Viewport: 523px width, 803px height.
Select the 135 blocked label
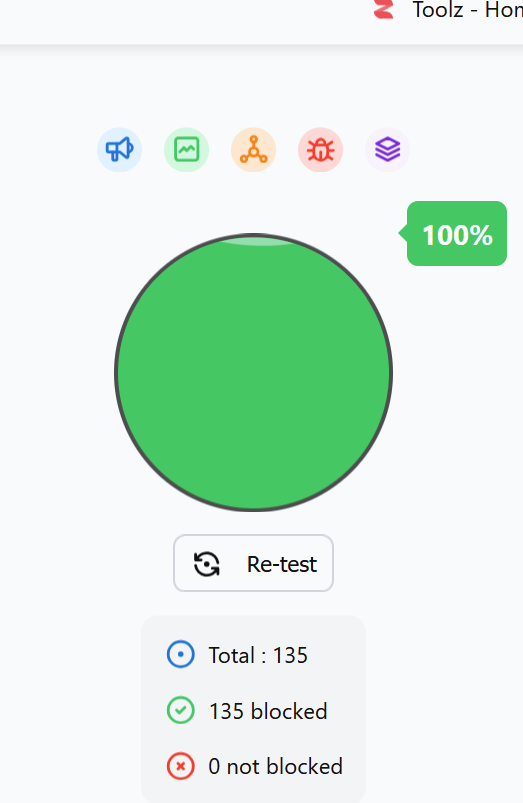click(x=268, y=711)
